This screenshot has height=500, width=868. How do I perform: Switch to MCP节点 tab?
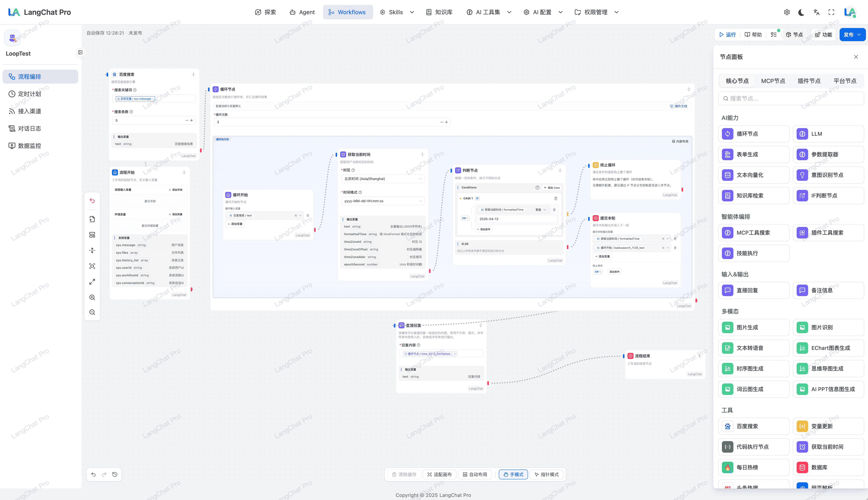pos(773,81)
